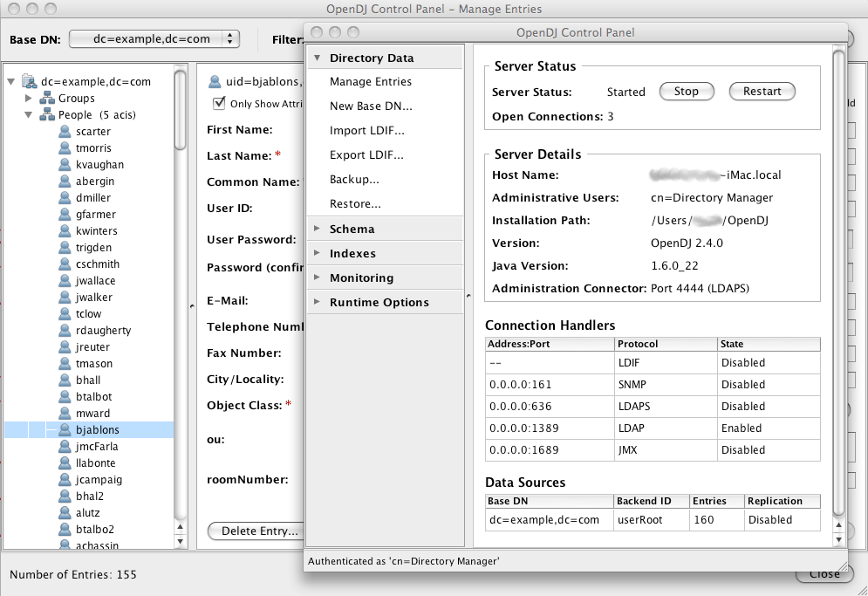Select the kwinters user icon
Viewport: 868px width, 596px height.
pyautogui.click(x=65, y=231)
